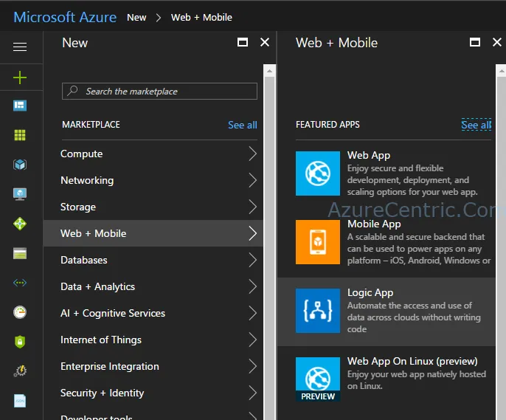506x420 pixels.
Task: Expand the Compute category chevron
Action: (253, 154)
